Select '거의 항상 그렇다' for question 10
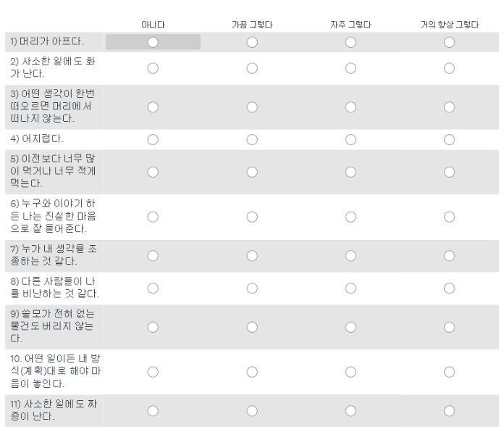Image resolution: width=504 pixels, height=427 pixels. click(x=449, y=372)
